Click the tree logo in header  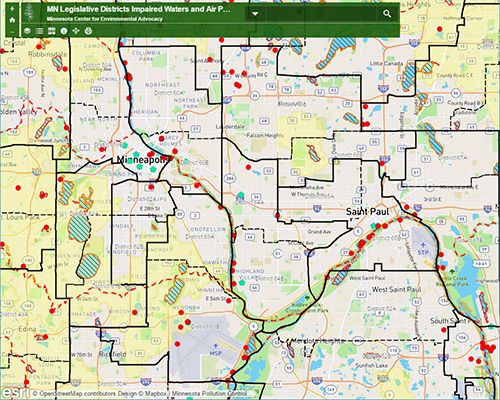click(29, 12)
